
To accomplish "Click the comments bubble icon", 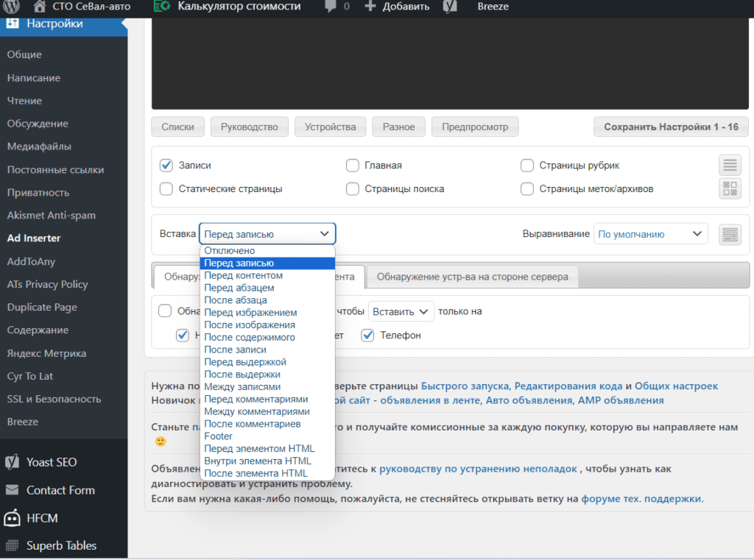I will coord(331,7).
